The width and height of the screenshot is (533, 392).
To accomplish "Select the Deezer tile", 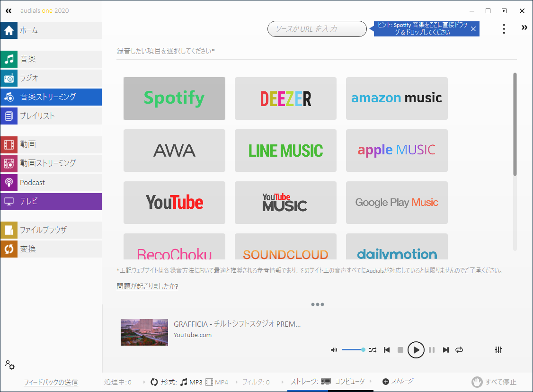I will [285, 98].
